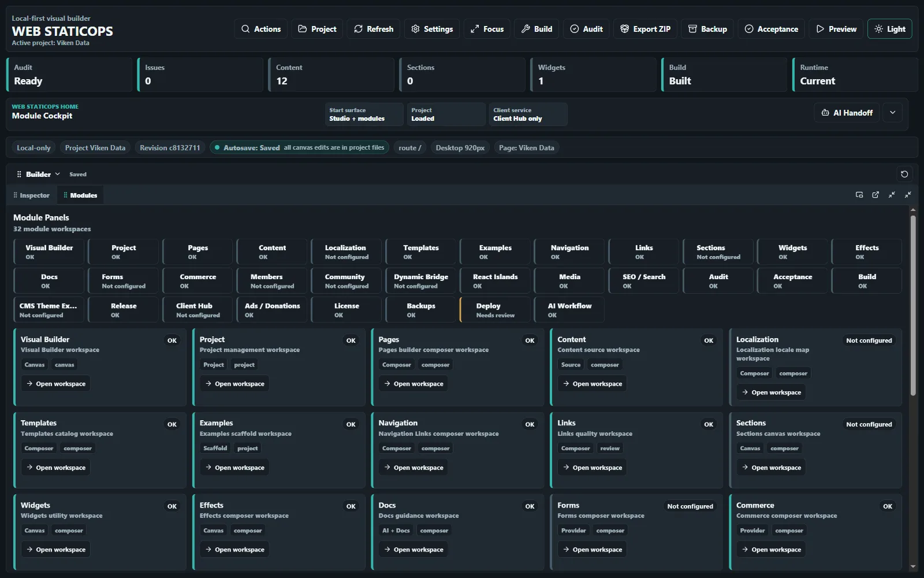Click the Start surface Studio + modules box
This screenshot has height=578, width=924.
(364, 114)
